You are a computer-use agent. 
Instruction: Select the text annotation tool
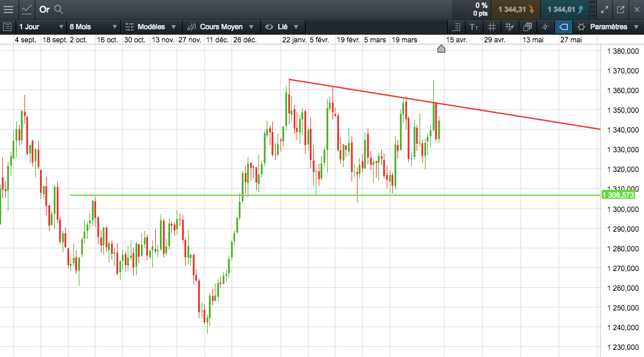click(474, 27)
